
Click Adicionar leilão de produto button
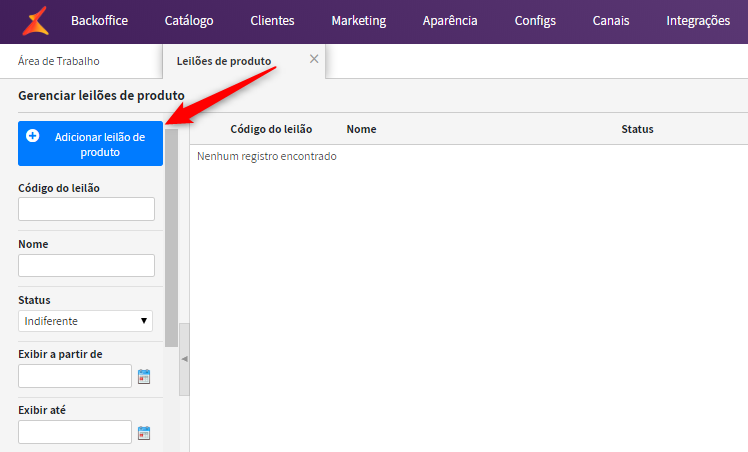click(90, 144)
